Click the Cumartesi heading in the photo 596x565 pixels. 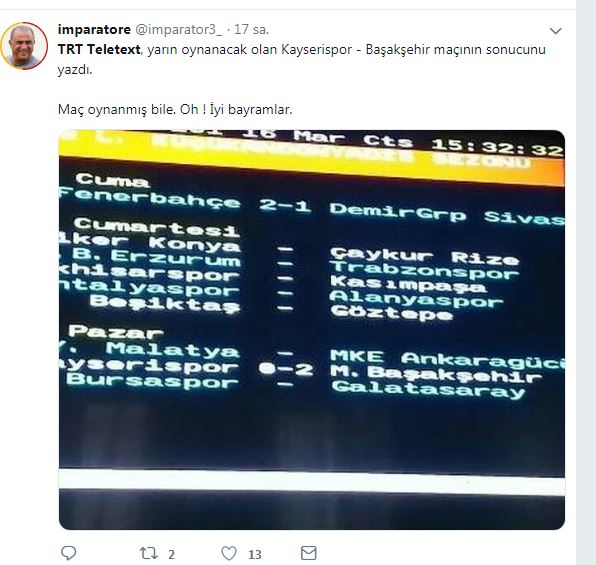coord(157,226)
